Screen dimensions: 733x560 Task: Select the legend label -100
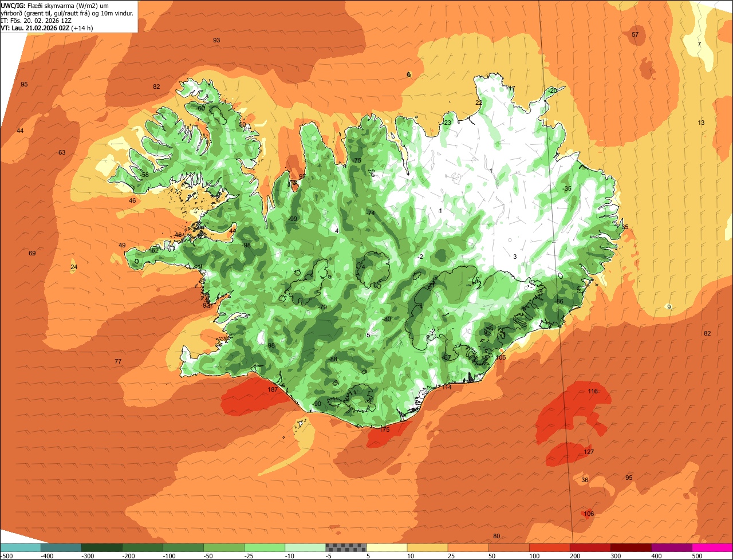point(170,556)
